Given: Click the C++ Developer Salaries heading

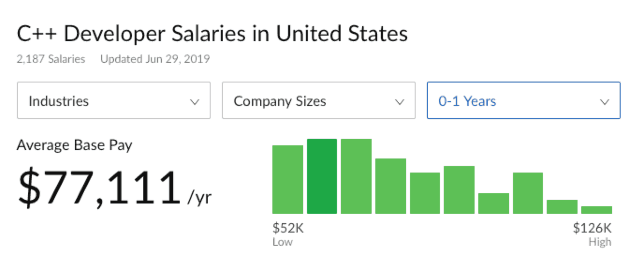Looking at the screenshot, I should [x=212, y=34].
